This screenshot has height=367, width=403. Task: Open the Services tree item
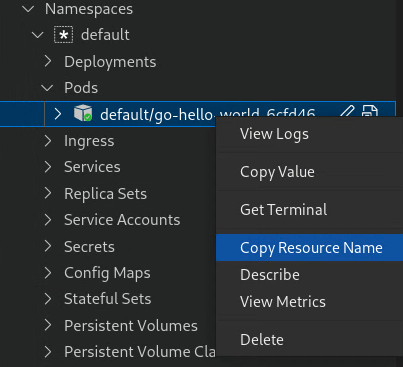point(92,167)
